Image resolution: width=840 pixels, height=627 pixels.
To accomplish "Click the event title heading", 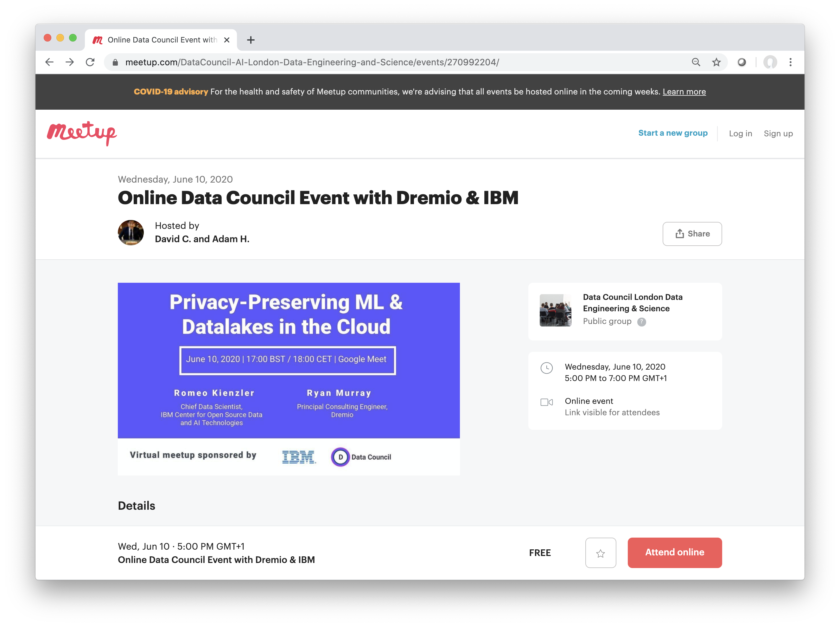I will point(318,198).
